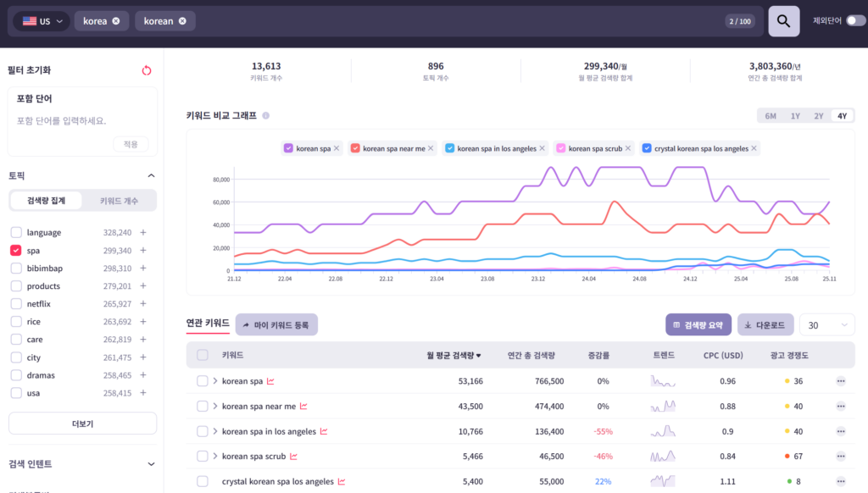
Task: Click the 다운로드 button
Action: pyautogui.click(x=765, y=325)
